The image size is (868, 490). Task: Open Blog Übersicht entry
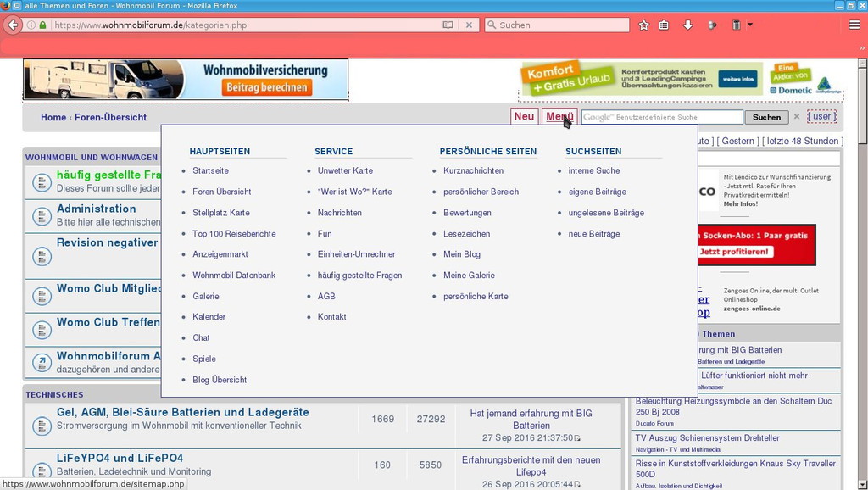click(x=220, y=380)
